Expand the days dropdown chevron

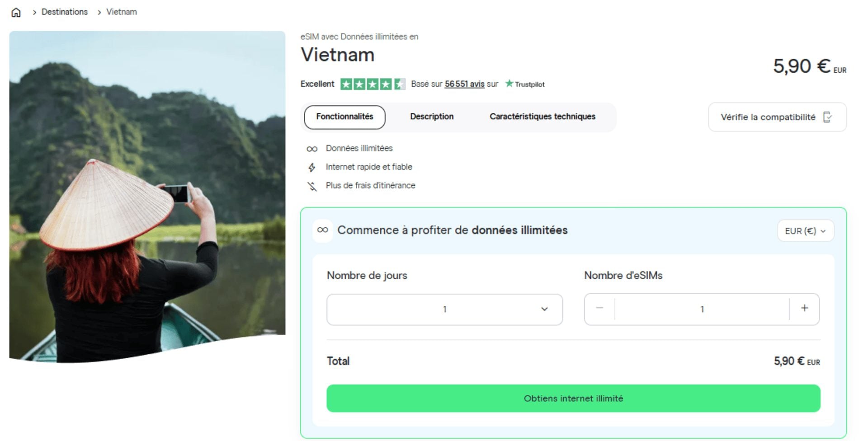pos(545,309)
